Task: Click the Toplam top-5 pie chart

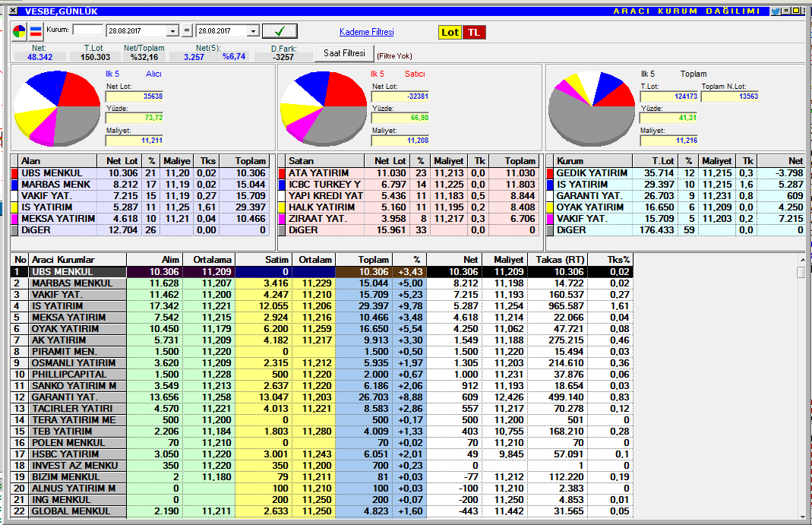Action: [x=592, y=109]
